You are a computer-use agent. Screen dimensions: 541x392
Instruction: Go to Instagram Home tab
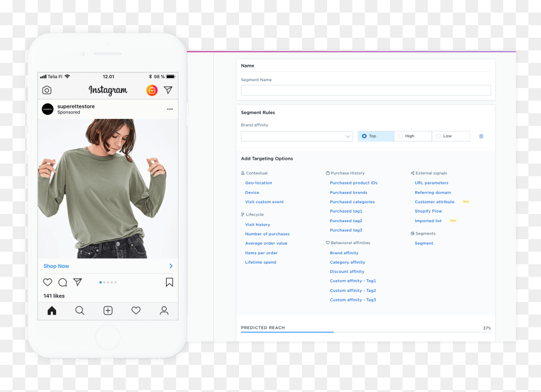[52, 311]
